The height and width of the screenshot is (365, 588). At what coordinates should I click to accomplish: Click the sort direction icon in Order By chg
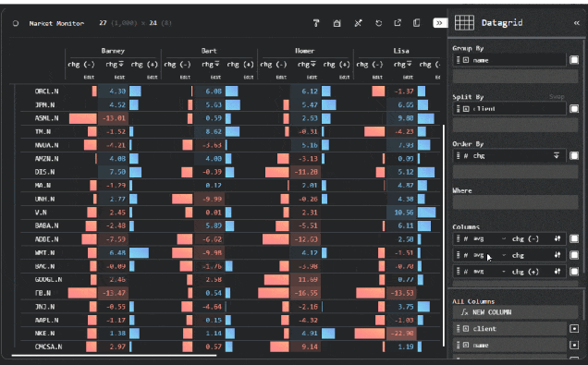coord(557,155)
